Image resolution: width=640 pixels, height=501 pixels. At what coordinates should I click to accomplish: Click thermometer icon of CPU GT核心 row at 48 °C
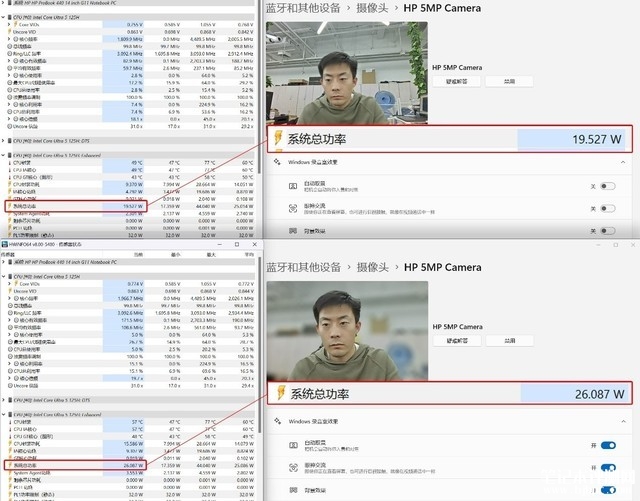pyautogui.click(x=10, y=436)
